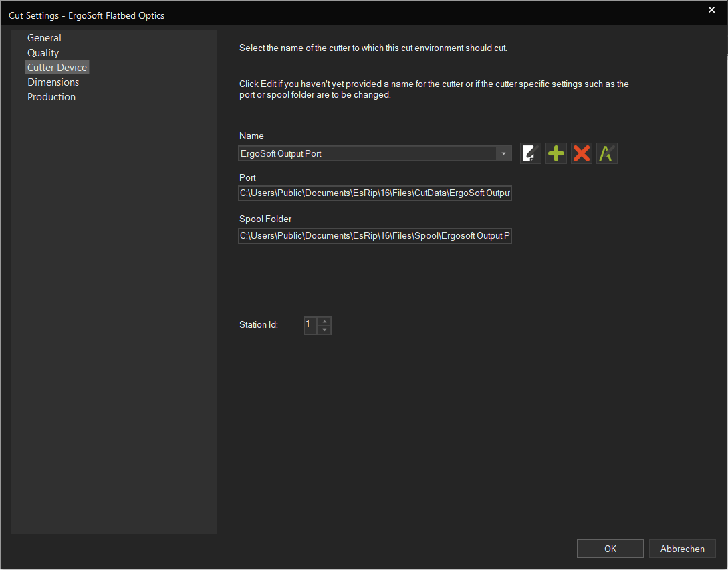Click the 'Spool Folder' label

pos(265,219)
